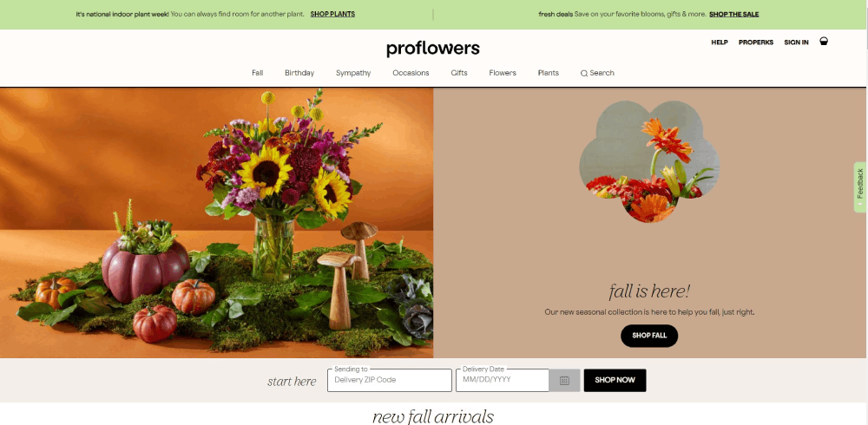Open the Feedback side tab
The image size is (868, 425).
(860, 186)
